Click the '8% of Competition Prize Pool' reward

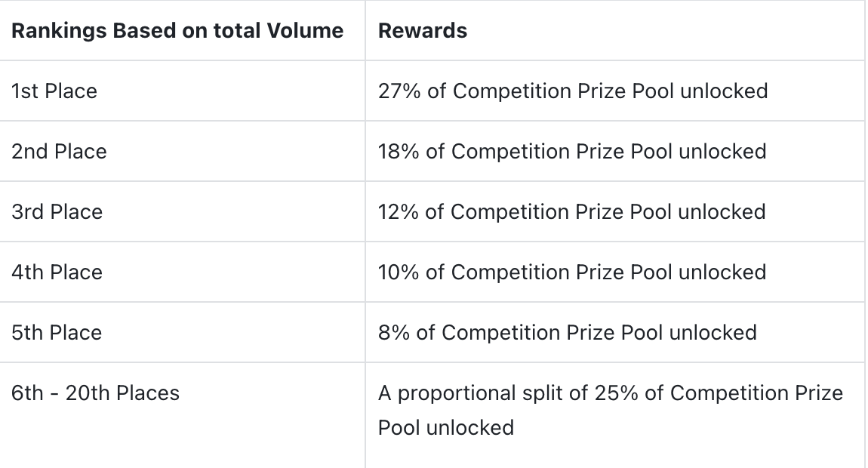[520, 332]
